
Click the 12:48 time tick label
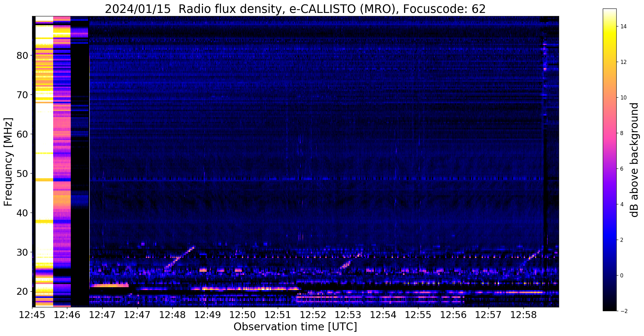172,314
